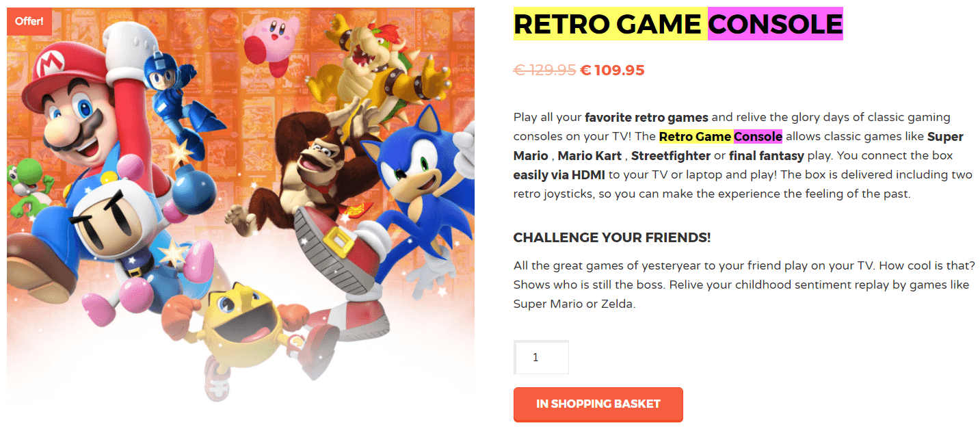Click the IN SHOPPING BASKET button
Image resolution: width=980 pixels, height=431 pixels.
(598, 404)
